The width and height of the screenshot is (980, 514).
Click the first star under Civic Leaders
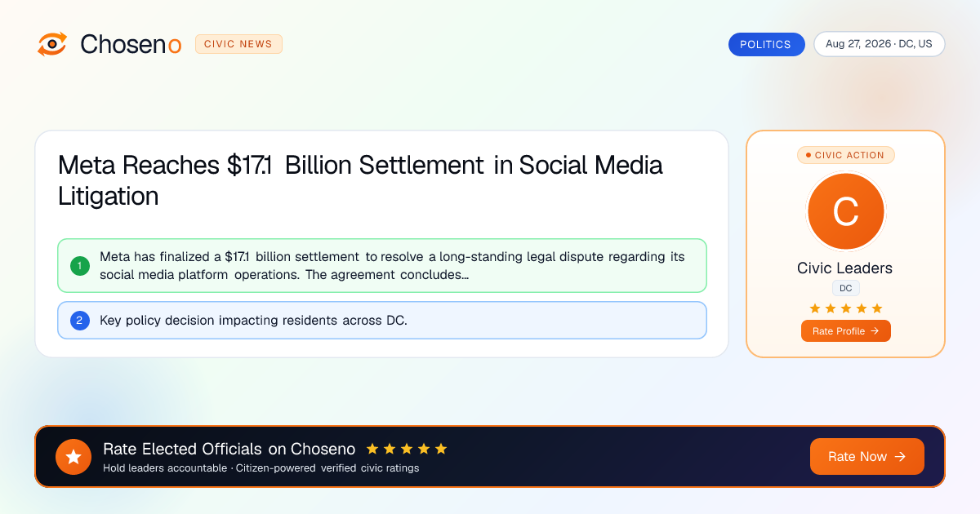click(814, 308)
